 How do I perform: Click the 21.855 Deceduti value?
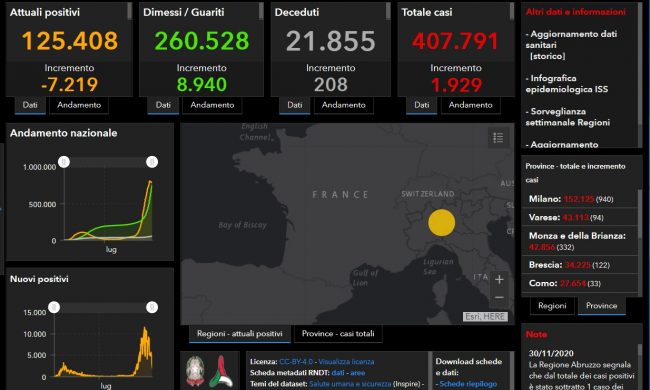click(330, 41)
